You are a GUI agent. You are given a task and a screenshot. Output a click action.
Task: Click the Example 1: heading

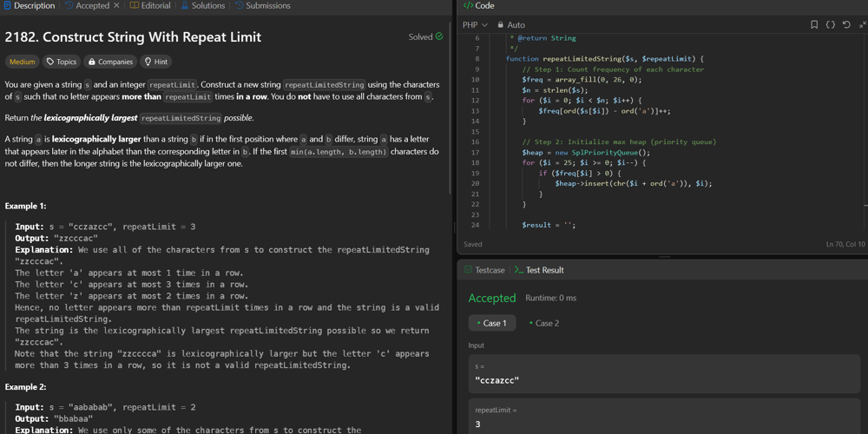tap(25, 206)
